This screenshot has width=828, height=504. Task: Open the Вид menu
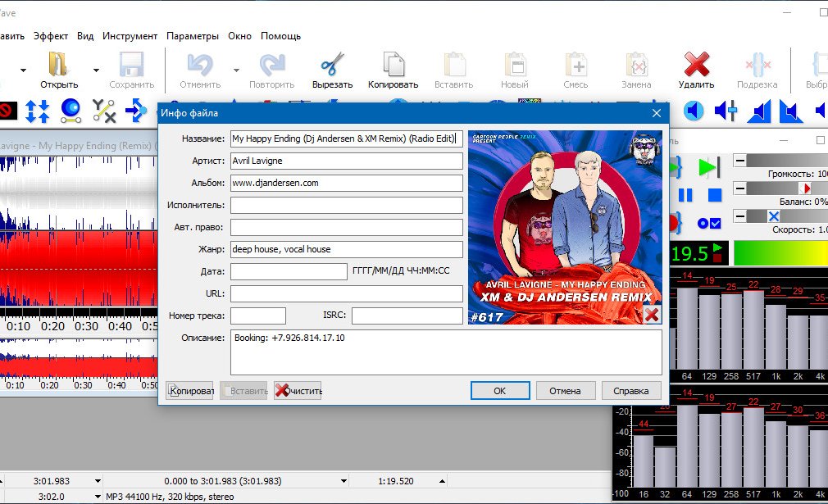pyautogui.click(x=85, y=36)
